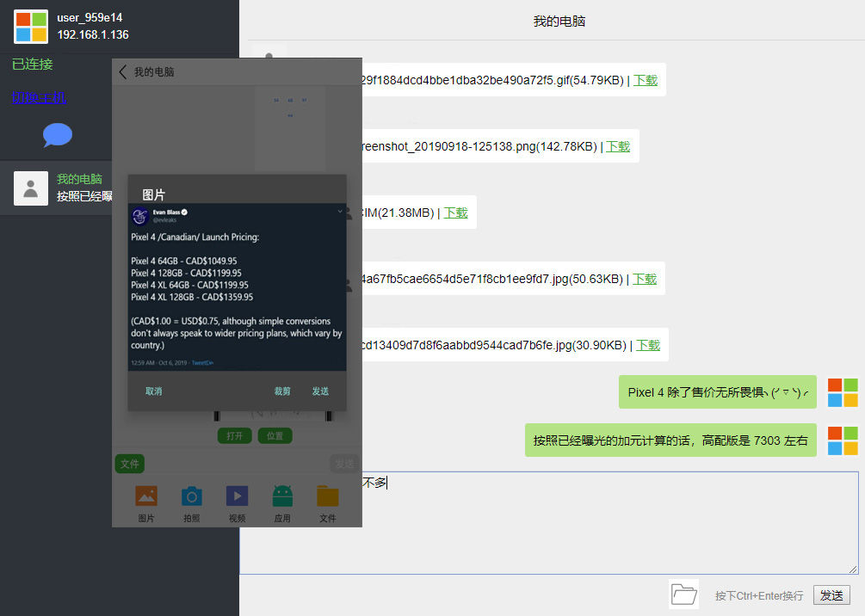Tap the 图片 gallery icon in phone overlay
This screenshot has height=616, width=865.
[146, 496]
